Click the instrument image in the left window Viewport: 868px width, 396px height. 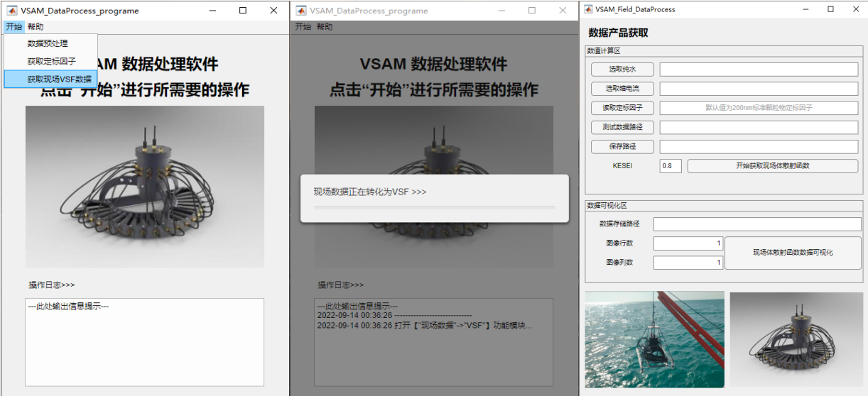[145, 187]
